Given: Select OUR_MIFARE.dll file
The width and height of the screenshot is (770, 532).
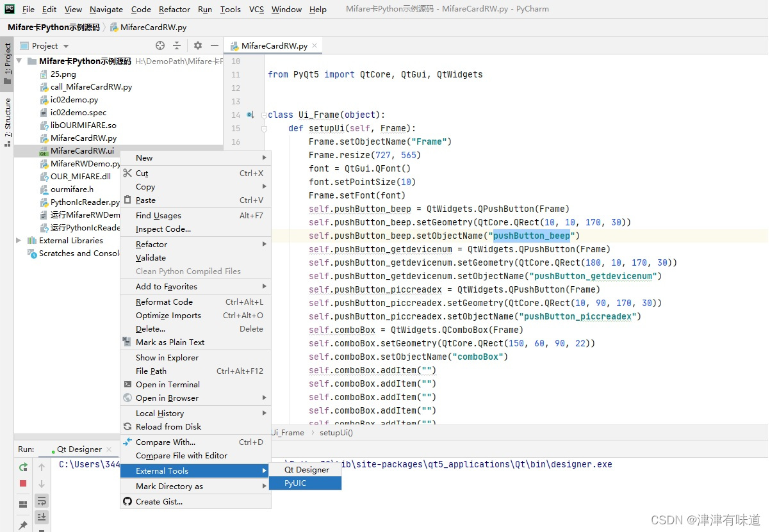Looking at the screenshot, I should [80, 176].
